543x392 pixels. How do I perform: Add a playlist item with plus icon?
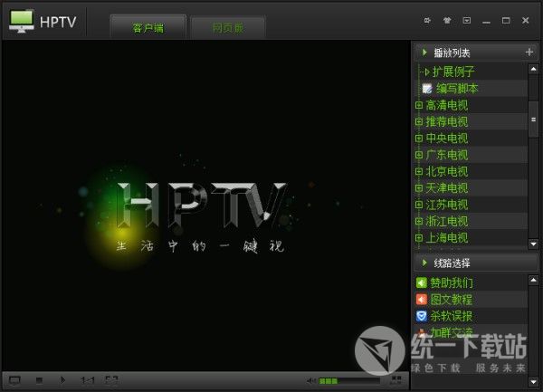529,53
